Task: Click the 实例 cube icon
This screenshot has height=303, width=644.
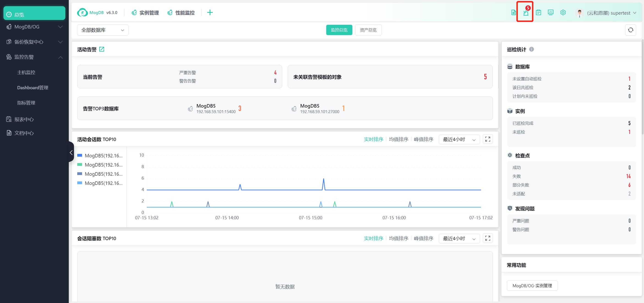Action: tap(510, 111)
